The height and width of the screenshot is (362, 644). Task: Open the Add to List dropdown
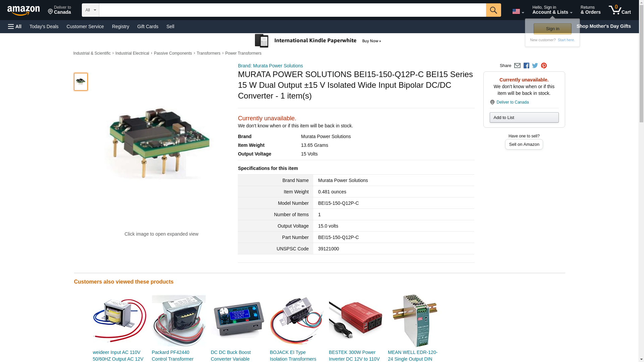click(524, 118)
